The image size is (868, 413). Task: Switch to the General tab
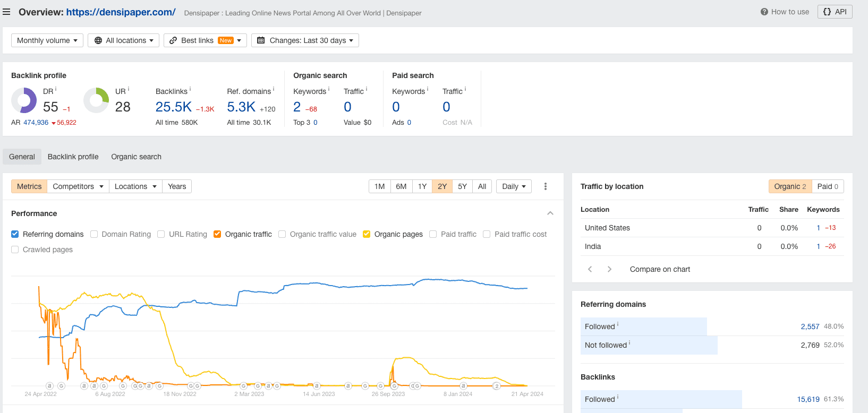22,157
